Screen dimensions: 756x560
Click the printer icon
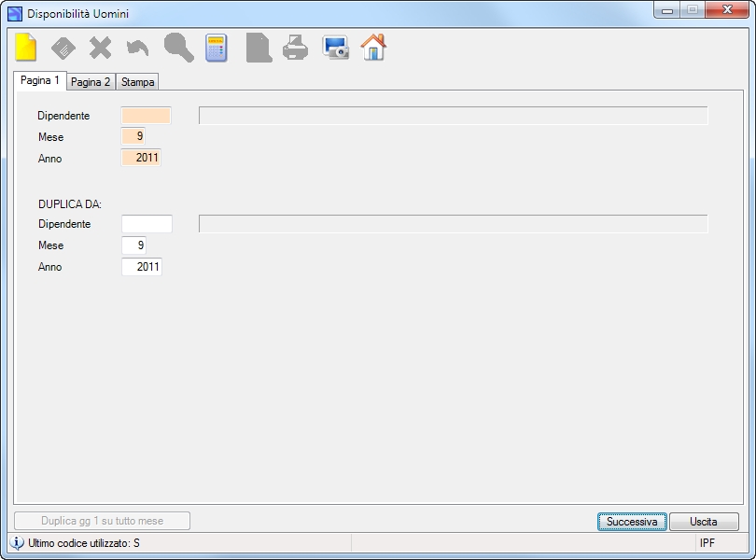pyautogui.click(x=295, y=48)
